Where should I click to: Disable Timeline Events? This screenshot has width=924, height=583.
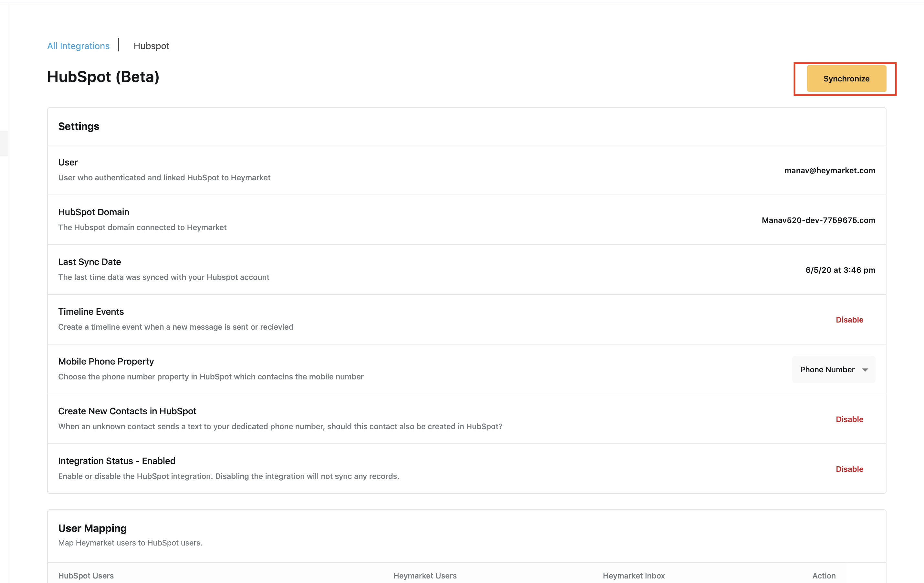[x=849, y=320]
